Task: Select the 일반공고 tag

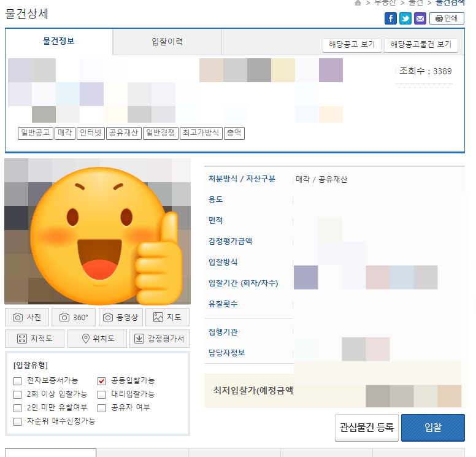Action: (36, 133)
